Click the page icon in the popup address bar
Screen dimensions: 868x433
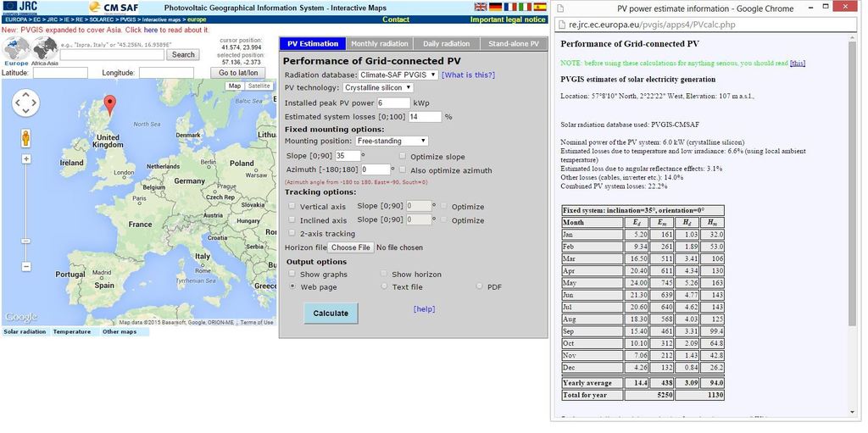click(560, 25)
